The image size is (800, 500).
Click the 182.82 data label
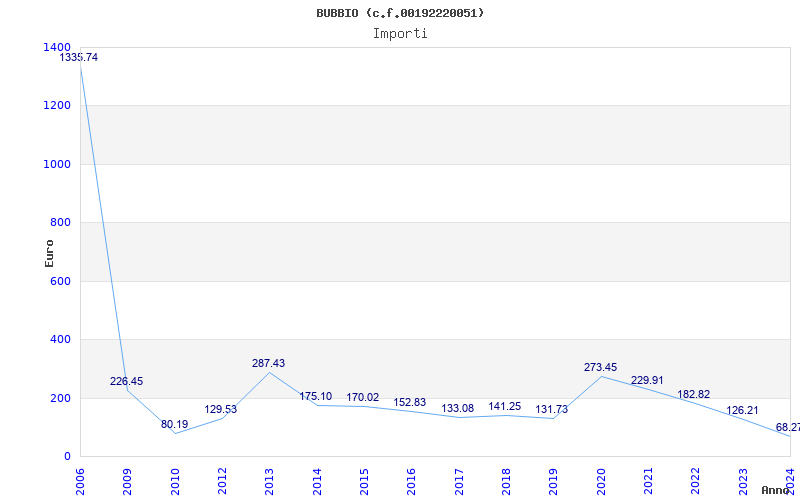click(693, 394)
